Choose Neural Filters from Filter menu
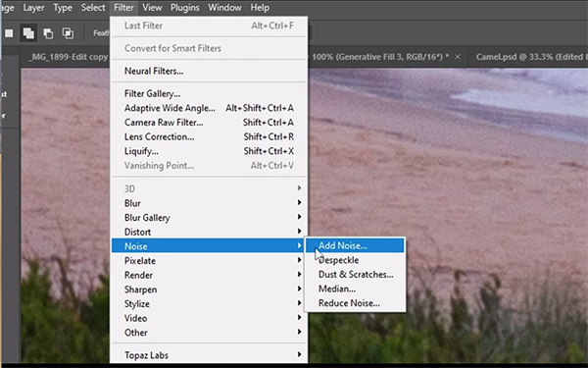The image size is (588, 368). (x=209, y=71)
